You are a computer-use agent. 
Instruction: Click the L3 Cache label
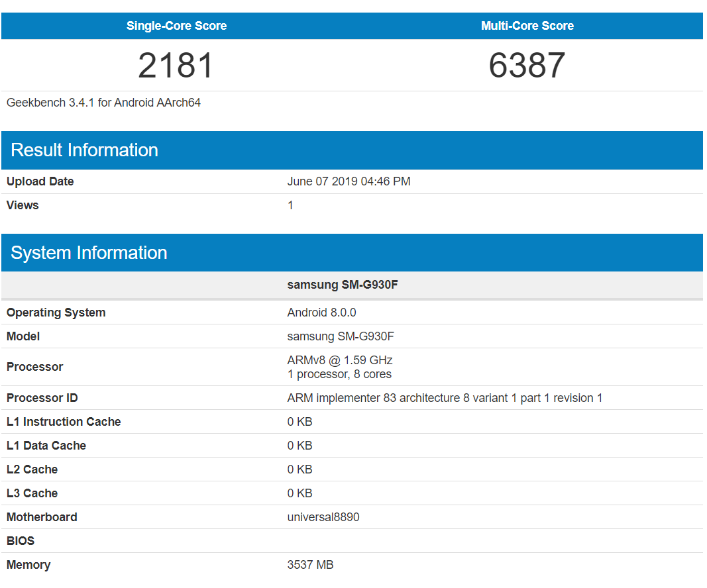[32, 493]
